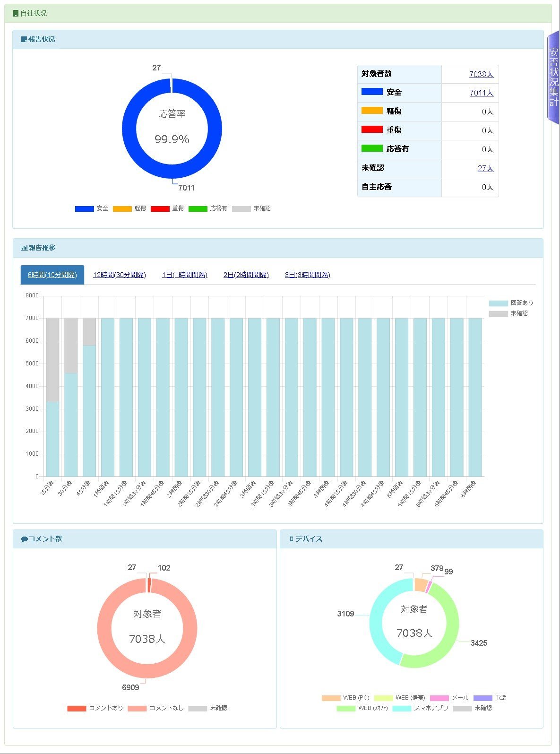Open the 安全 7011人 link
560x754 pixels.
(x=481, y=93)
